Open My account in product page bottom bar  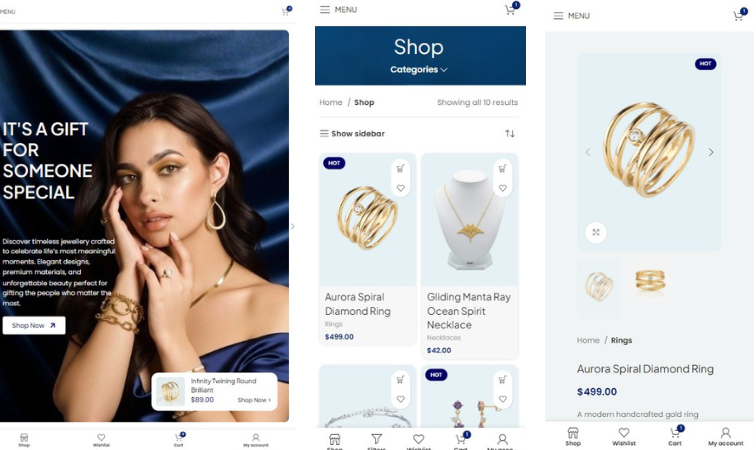pyautogui.click(x=726, y=436)
